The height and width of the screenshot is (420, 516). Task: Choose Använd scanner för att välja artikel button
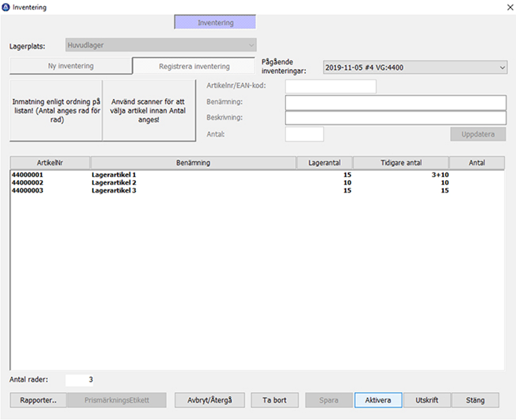coord(148,110)
